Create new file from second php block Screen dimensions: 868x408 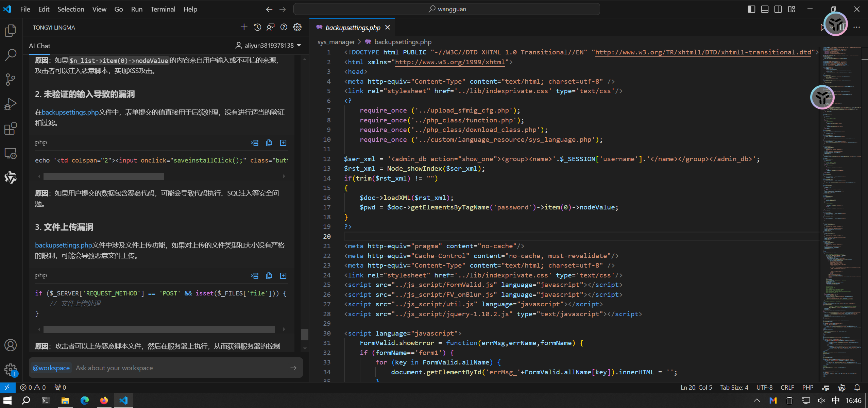click(x=283, y=276)
